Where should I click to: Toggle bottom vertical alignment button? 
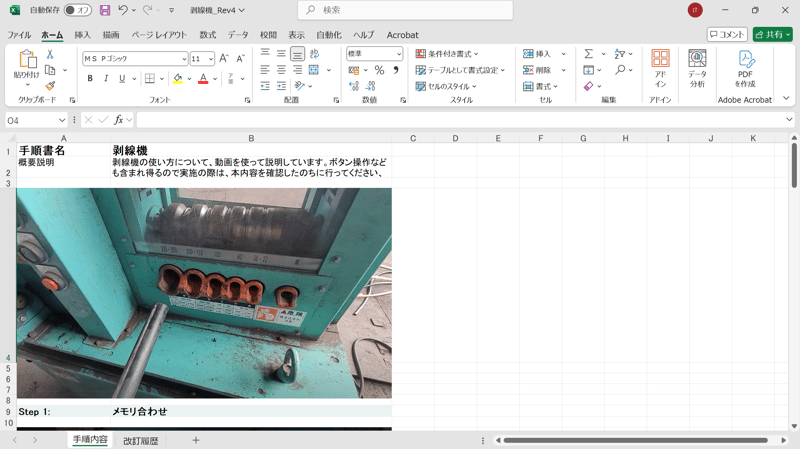tap(297, 54)
